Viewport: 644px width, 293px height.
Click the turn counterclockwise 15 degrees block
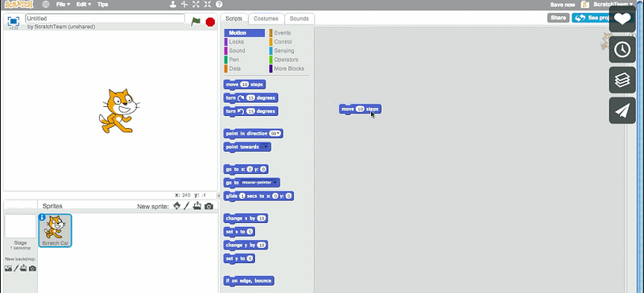click(x=251, y=111)
